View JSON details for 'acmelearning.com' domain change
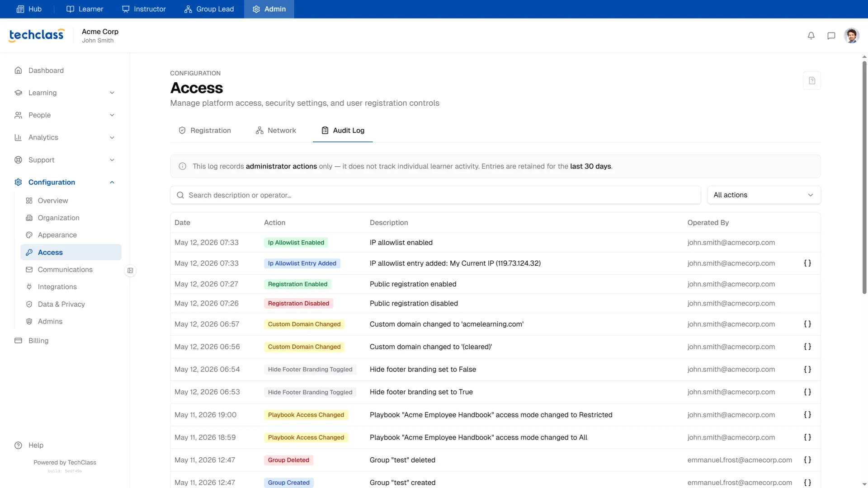 (x=807, y=324)
